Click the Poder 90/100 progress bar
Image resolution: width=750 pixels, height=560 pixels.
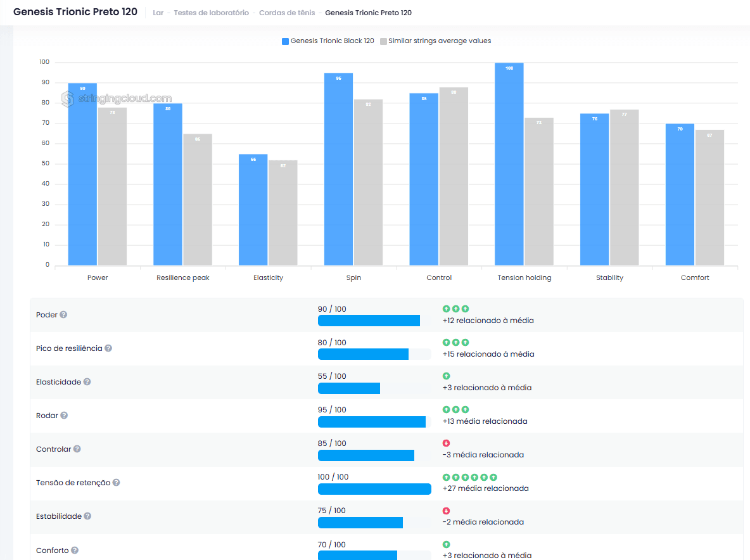coord(369,321)
